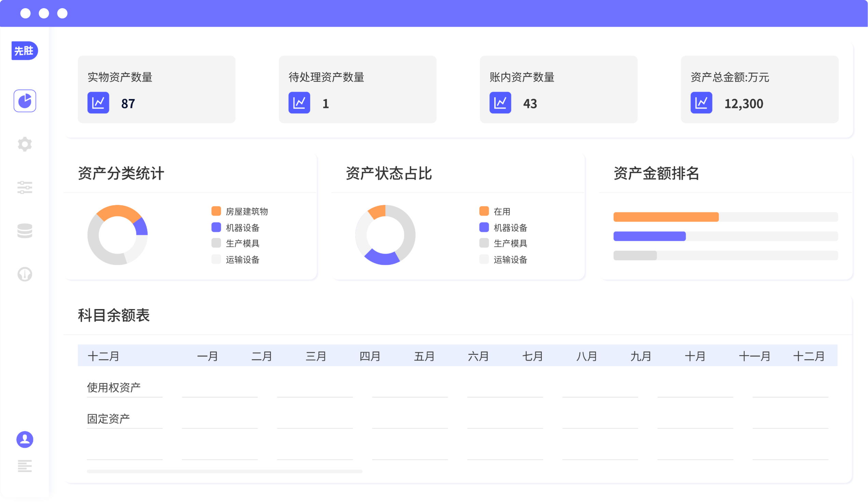Viewport: 868px width, 502px height.
Task: Click chart icon in 资产总金额 card
Action: tap(701, 102)
